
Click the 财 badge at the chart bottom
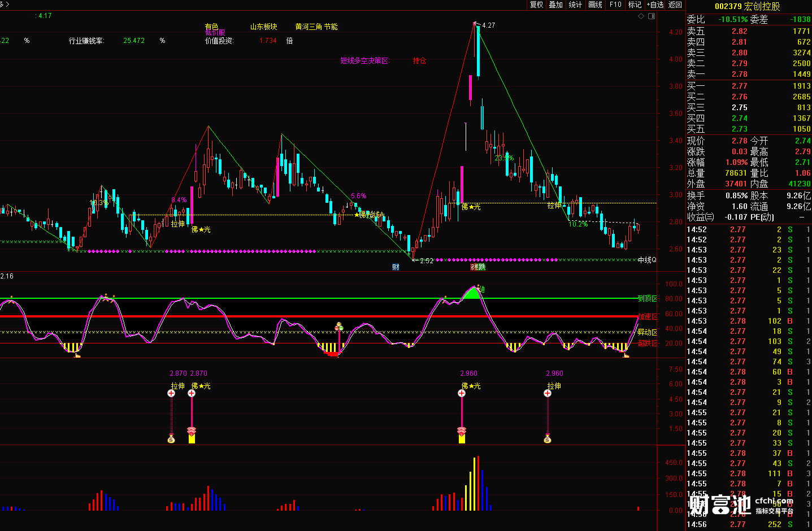[396, 267]
